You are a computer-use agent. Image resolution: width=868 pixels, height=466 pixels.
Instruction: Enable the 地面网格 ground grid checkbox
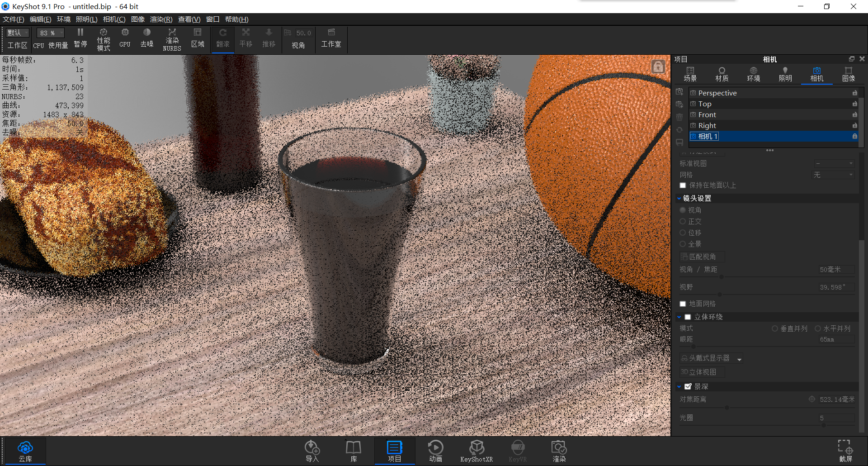click(x=683, y=304)
